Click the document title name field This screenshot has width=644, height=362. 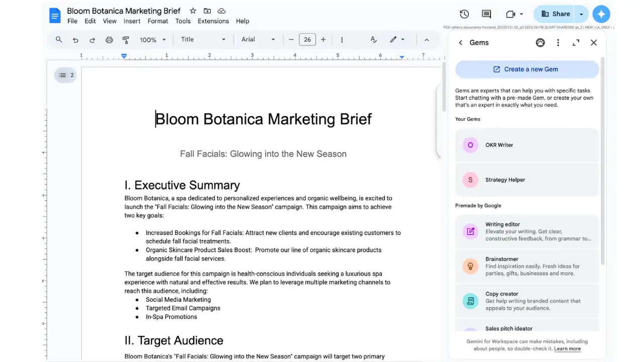[124, 11]
